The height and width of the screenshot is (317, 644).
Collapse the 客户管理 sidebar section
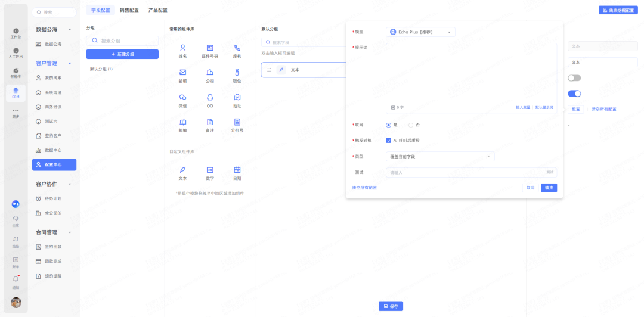(70, 63)
